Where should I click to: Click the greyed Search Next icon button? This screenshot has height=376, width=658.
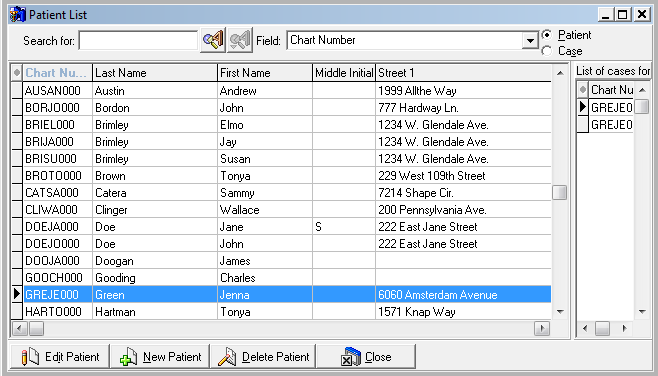click(x=240, y=40)
